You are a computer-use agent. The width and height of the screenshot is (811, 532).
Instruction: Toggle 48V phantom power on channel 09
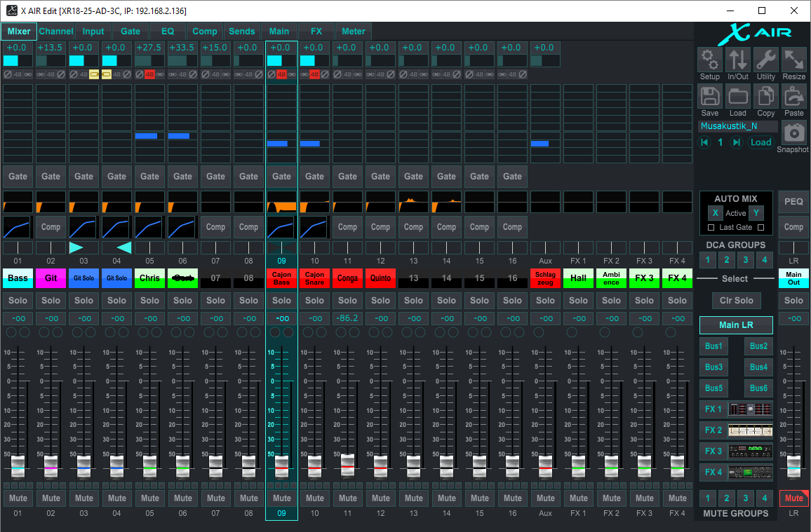[281, 74]
